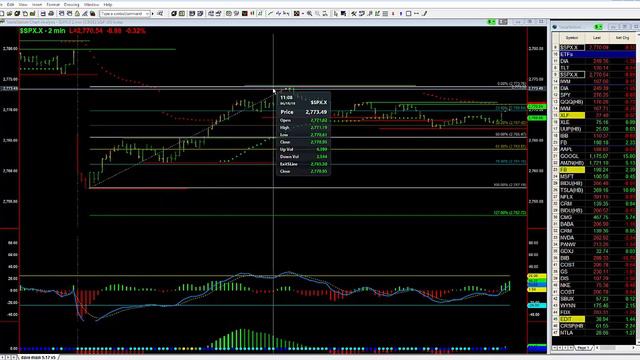
Task: Select the highlighted XLF row in watchlist
Action: point(595,116)
